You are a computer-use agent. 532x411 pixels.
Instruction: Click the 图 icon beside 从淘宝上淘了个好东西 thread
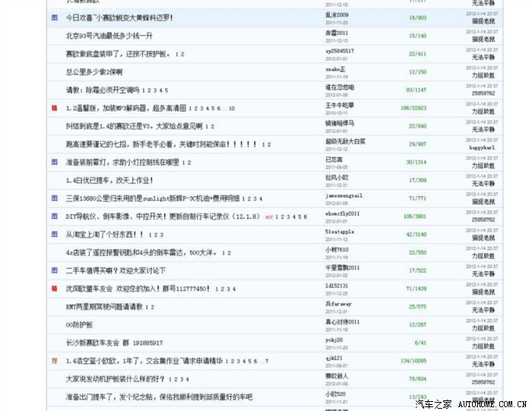54,235
